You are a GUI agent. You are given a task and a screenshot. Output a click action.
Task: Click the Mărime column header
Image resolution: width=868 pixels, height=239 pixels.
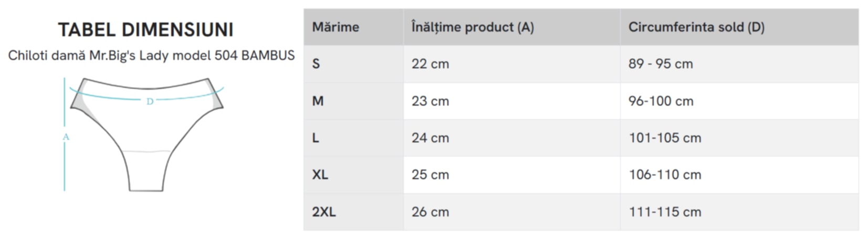(x=336, y=27)
